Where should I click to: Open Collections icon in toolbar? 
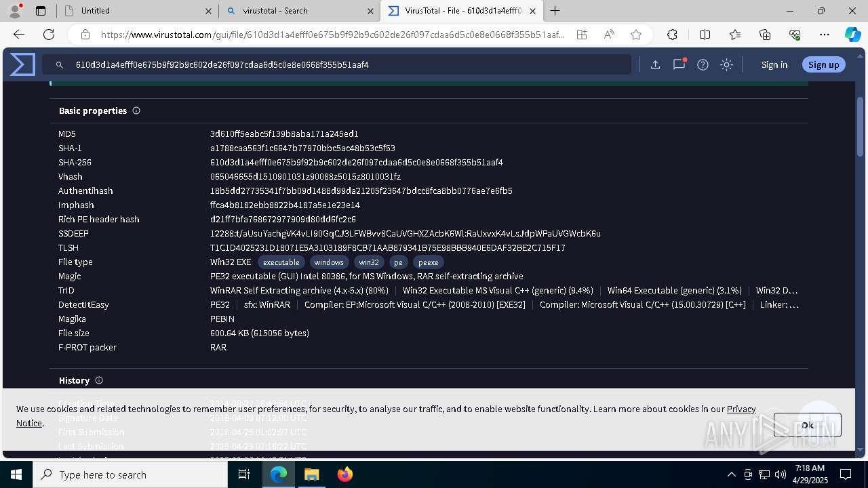(x=765, y=35)
